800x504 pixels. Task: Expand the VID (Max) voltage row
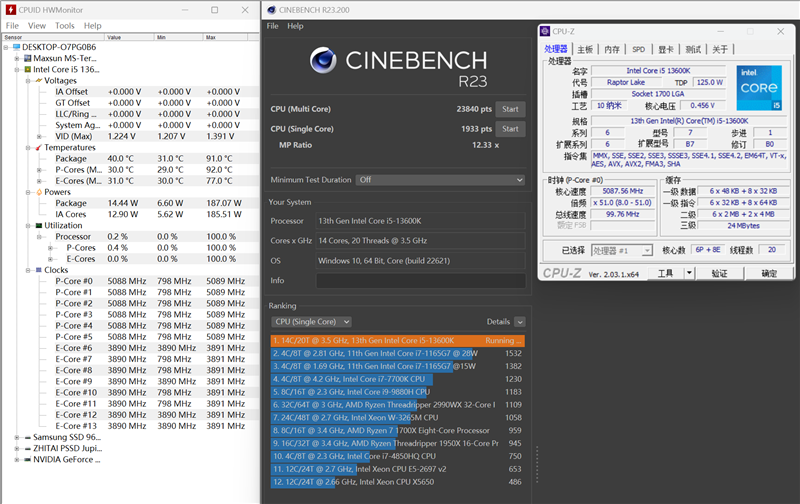click(39, 136)
